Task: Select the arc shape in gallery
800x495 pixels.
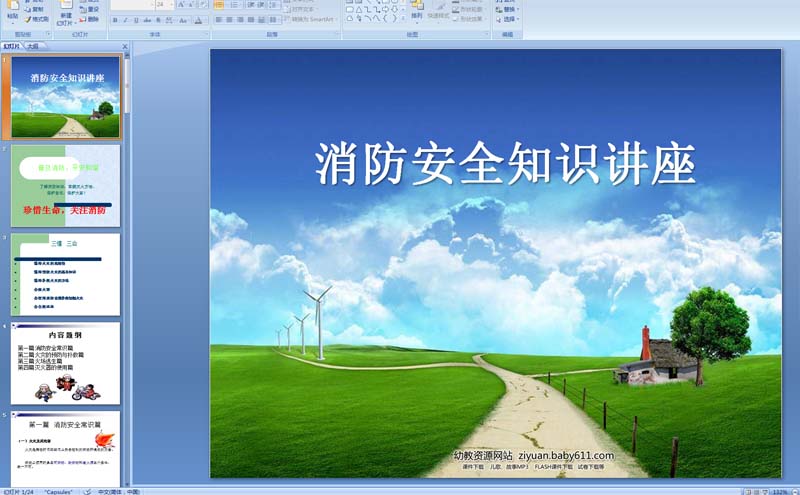Action: pyautogui.click(x=368, y=18)
